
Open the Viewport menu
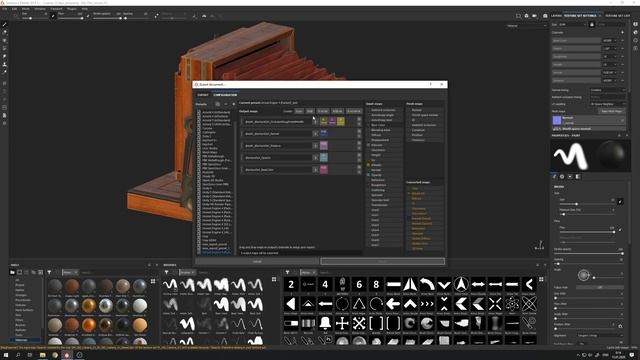[x=56, y=9]
